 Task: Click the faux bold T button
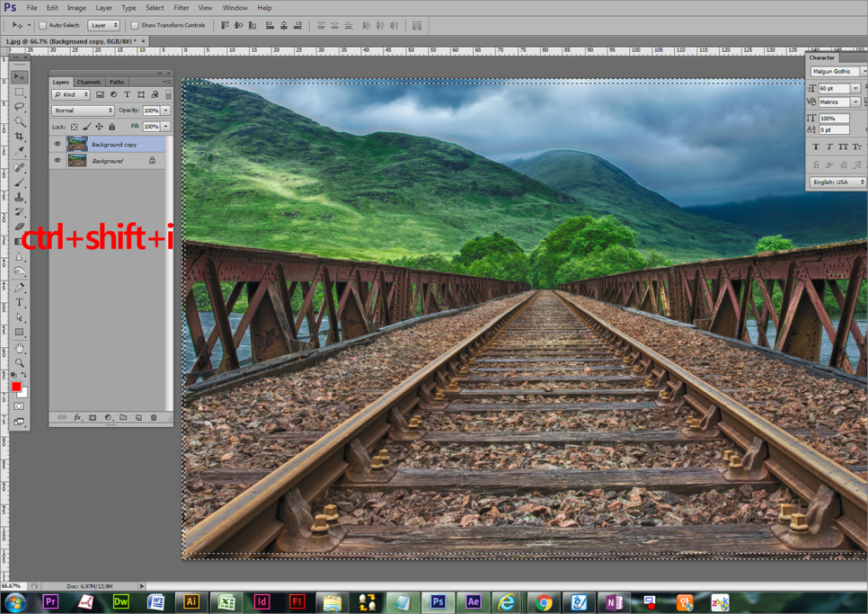coord(816,147)
